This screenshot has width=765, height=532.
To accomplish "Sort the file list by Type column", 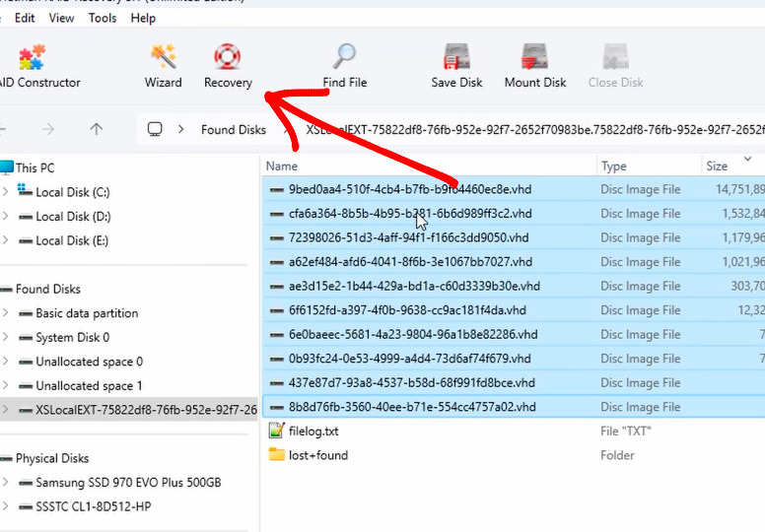I will [614, 166].
